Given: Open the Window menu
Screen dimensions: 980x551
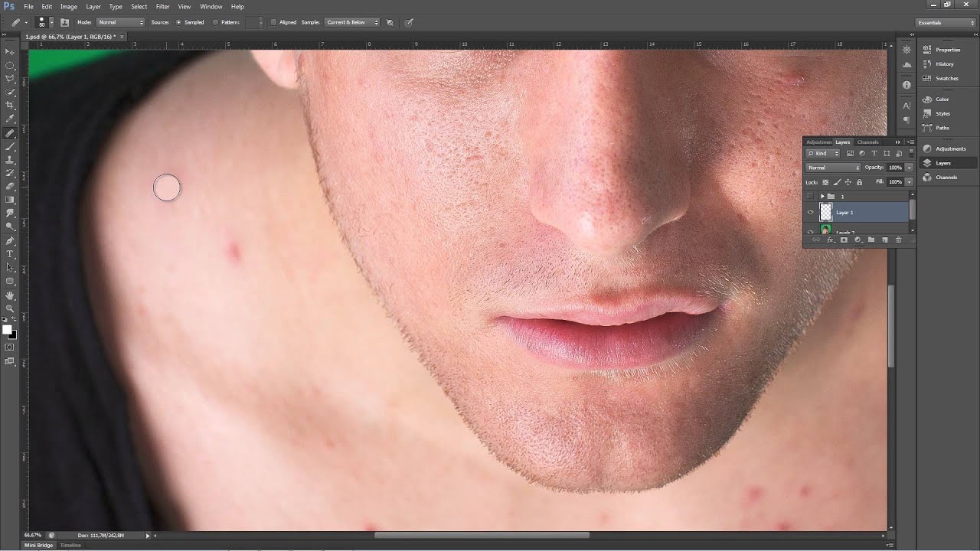Looking at the screenshot, I should 211,6.
